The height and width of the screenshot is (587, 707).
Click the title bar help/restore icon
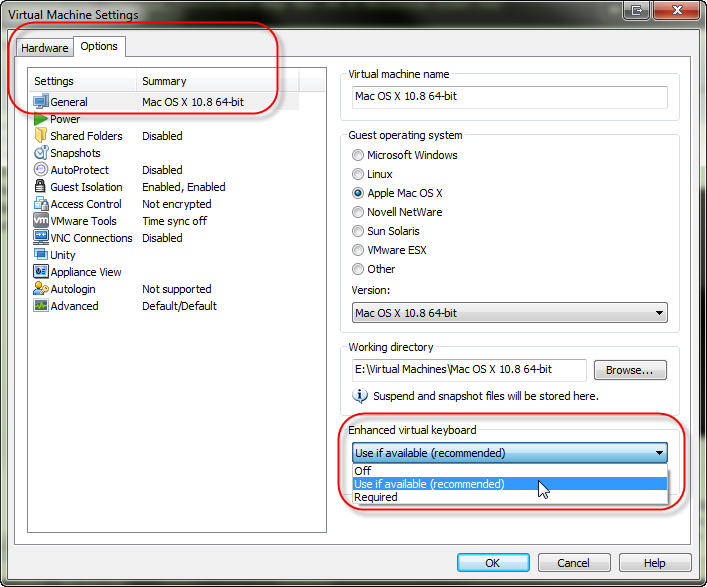click(636, 10)
